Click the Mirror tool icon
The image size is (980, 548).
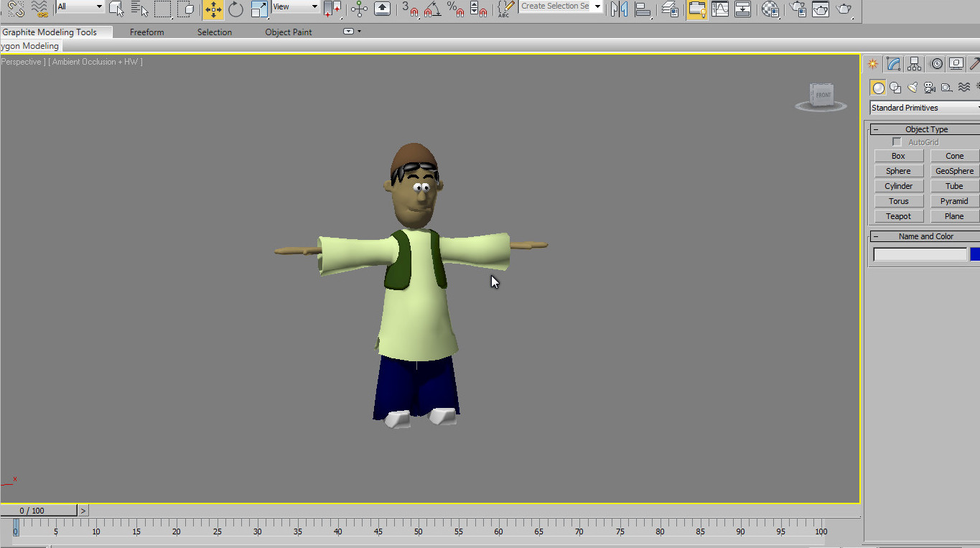[x=619, y=9]
